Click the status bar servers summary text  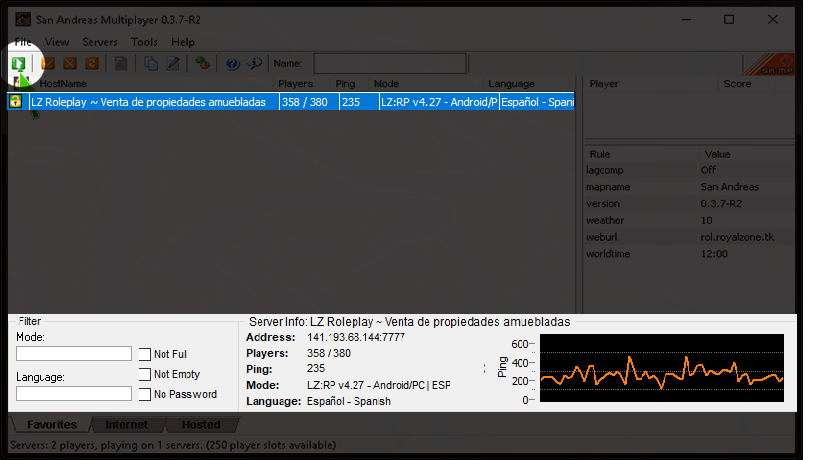point(173,445)
